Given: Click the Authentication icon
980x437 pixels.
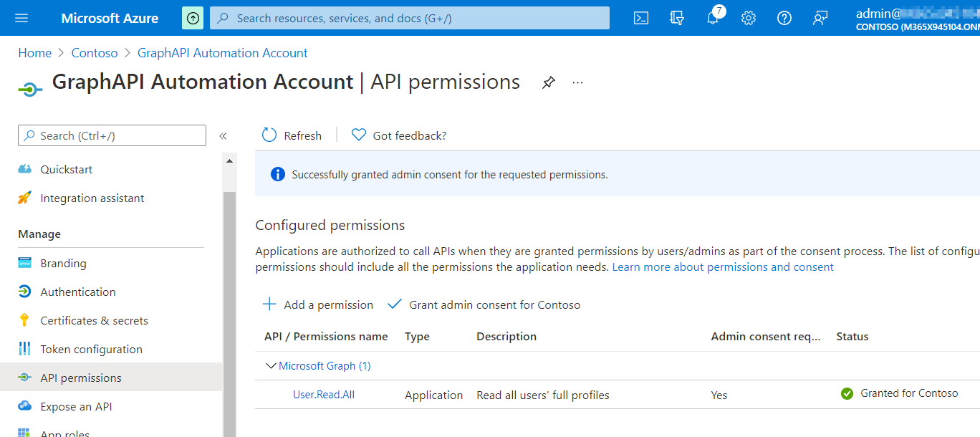Looking at the screenshot, I should coord(25,292).
